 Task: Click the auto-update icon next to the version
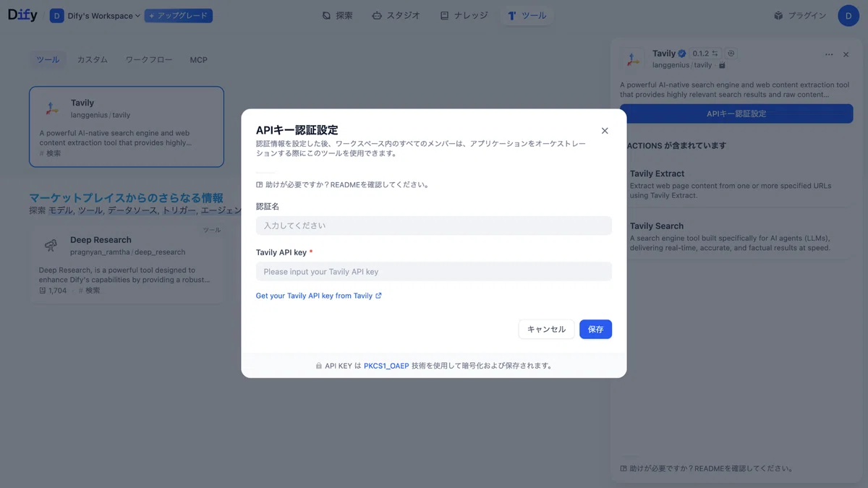pos(731,53)
